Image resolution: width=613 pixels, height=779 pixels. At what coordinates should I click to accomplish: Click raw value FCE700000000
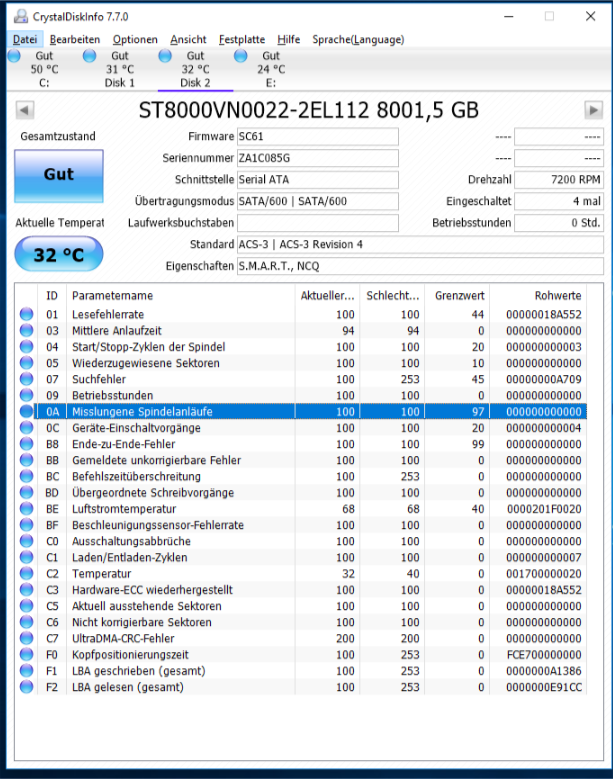544,654
